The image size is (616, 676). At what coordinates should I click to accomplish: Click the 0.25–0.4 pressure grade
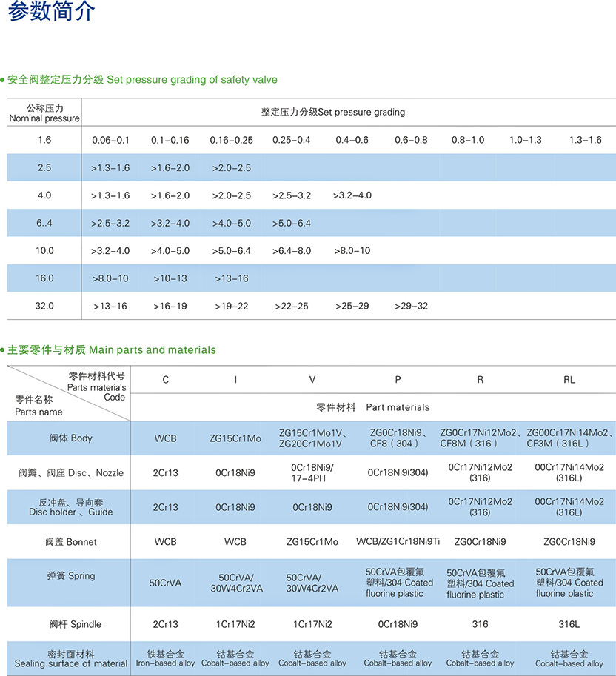pyautogui.click(x=292, y=140)
